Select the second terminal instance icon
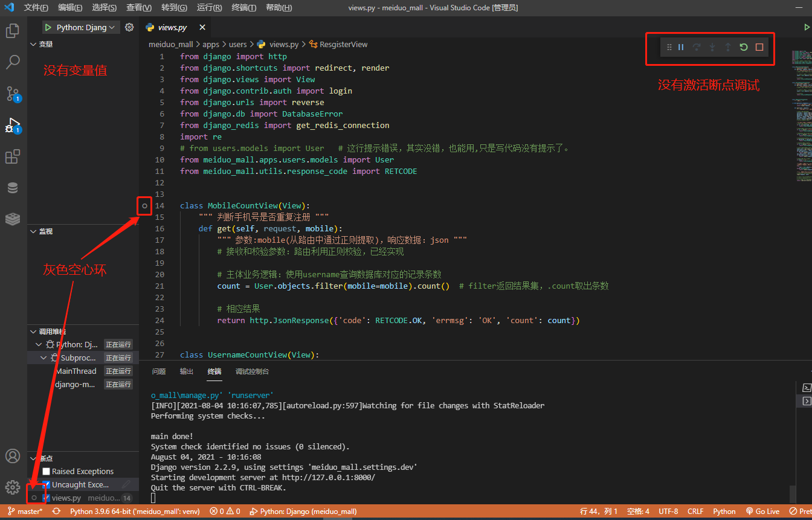Screen dimensions: 812x520 (x=807, y=401)
